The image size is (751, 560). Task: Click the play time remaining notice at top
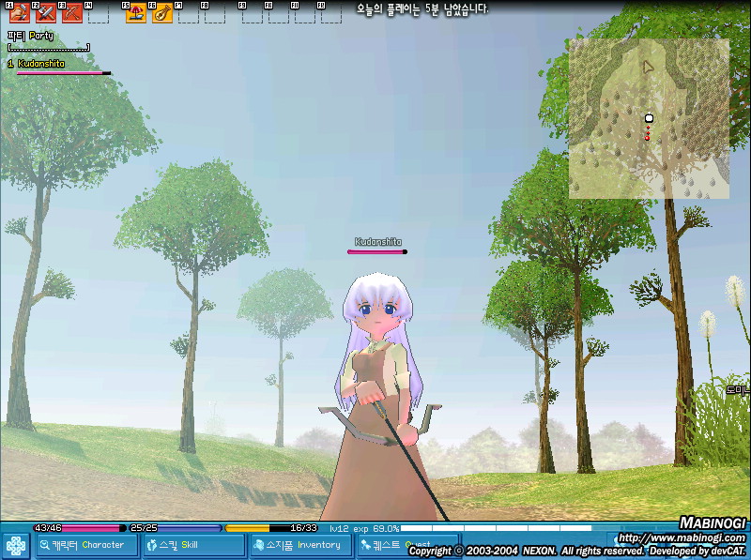coord(421,9)
